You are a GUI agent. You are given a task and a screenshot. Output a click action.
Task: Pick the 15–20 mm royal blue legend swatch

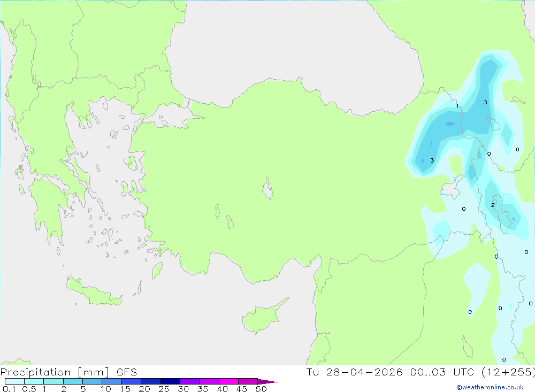(132, 381)
